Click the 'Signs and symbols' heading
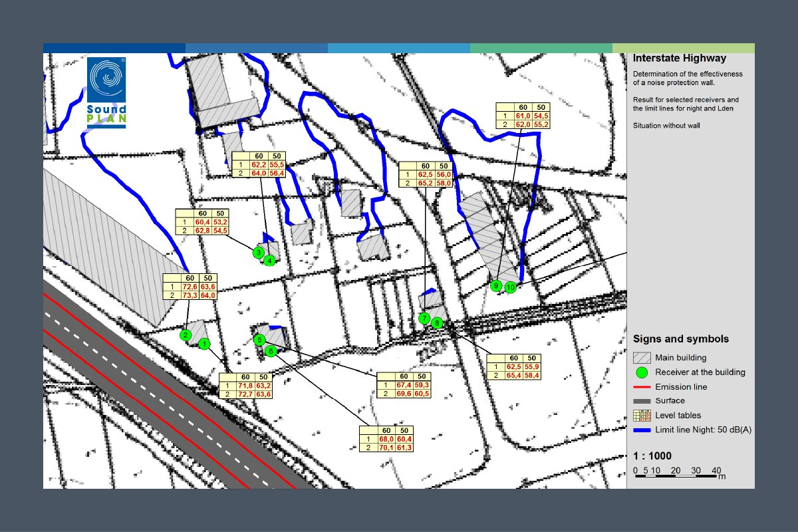 (681, 339)
